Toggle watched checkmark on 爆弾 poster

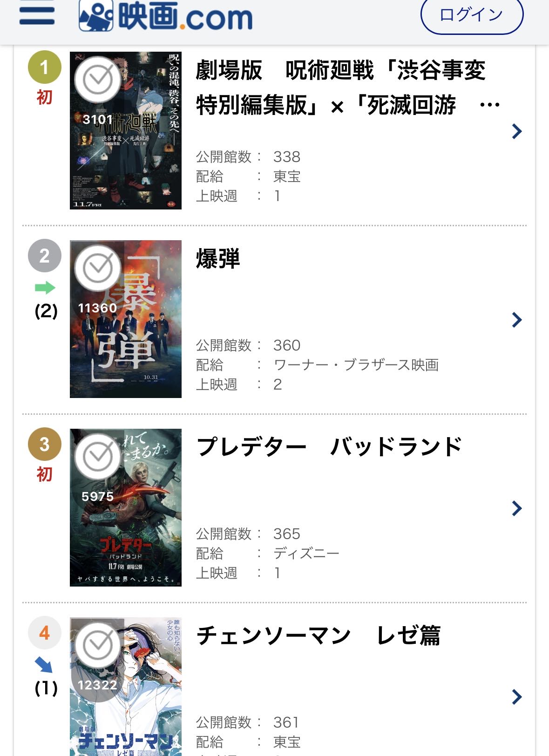(98, 268)
